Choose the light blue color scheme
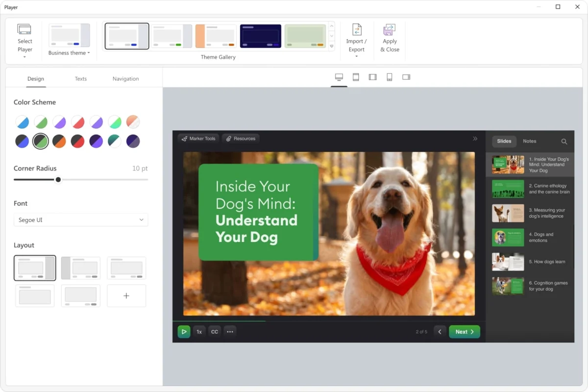 tap(22, 122)
